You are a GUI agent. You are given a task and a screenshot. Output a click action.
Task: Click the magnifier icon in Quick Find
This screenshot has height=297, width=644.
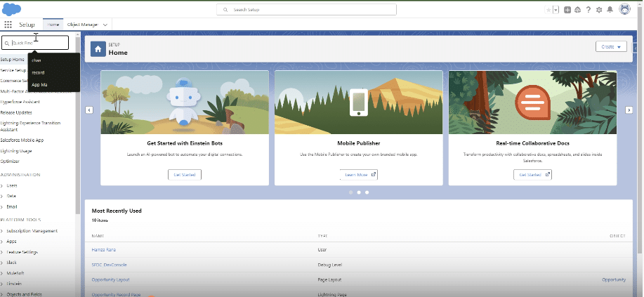(7, 43)
